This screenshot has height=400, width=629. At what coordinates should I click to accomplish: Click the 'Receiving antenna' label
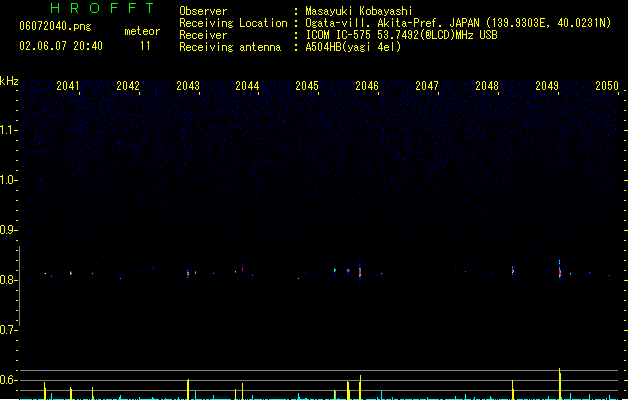(x=230, y=47)
